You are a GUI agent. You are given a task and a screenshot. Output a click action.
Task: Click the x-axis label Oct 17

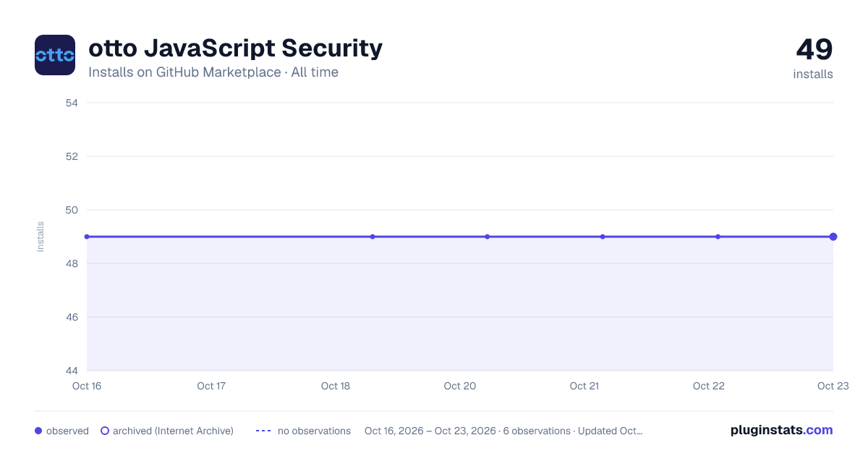211,386
